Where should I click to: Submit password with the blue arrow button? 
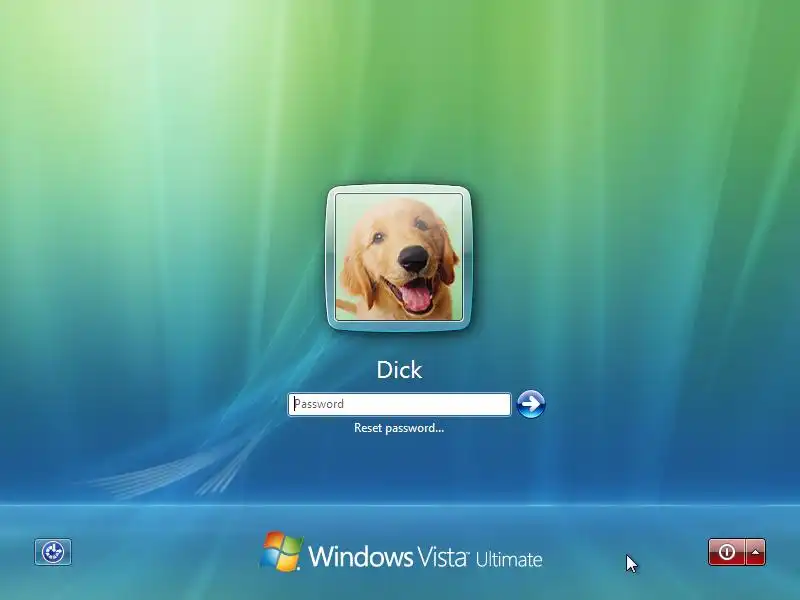click(531, 404)
